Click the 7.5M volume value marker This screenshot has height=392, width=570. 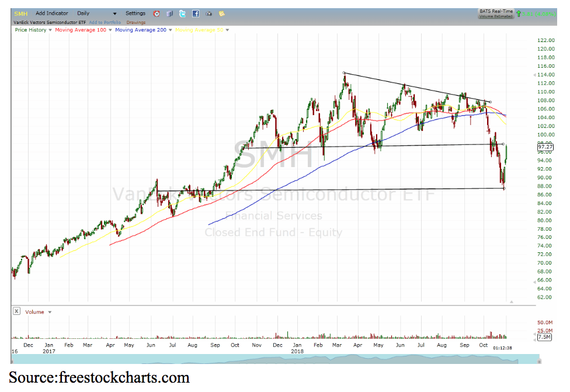[x=544, y=337]
